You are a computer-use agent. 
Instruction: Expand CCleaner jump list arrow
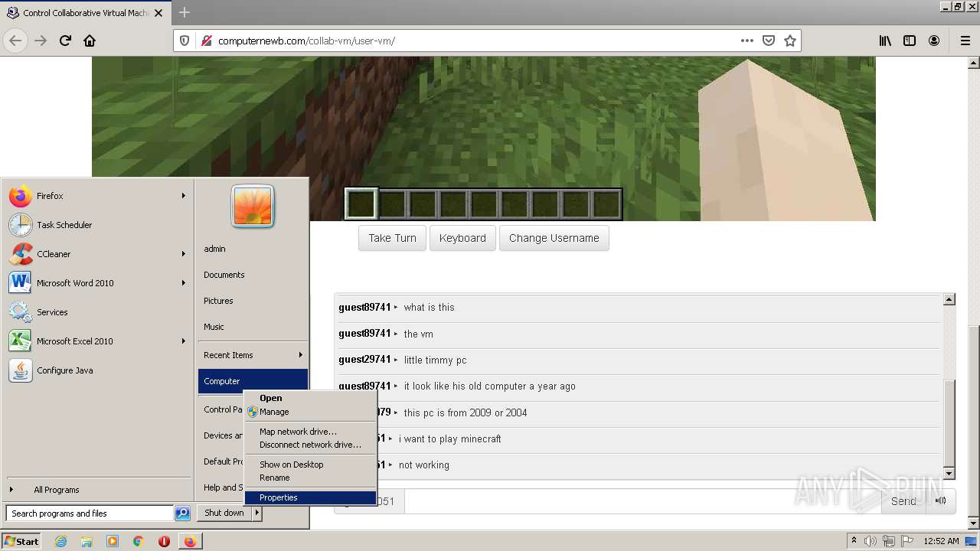184,254
